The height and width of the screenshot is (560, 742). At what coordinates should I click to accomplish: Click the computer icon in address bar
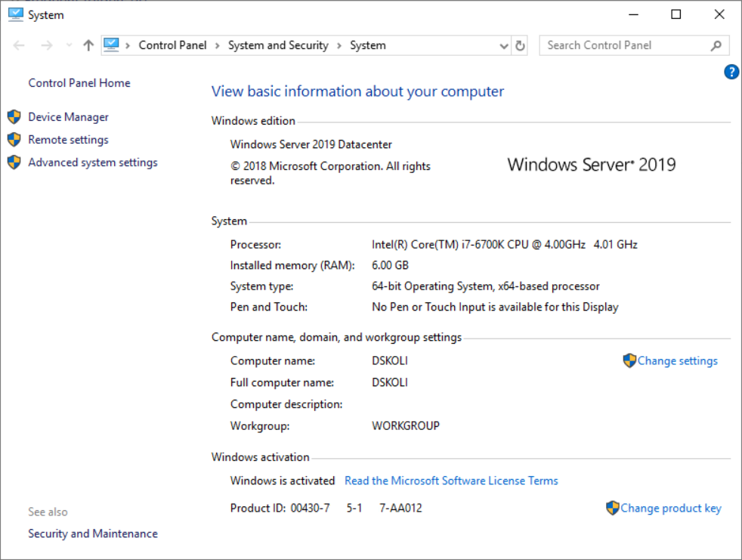click(x=111, y=45)
